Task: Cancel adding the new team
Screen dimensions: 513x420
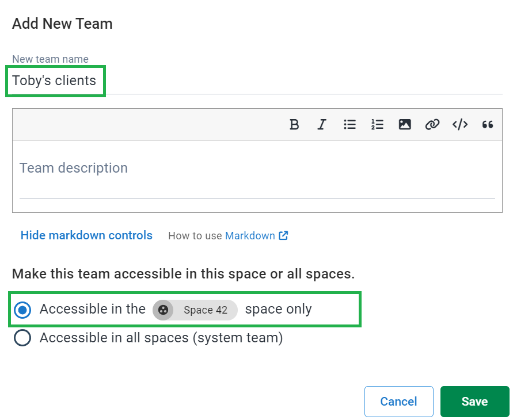Action: tap(399, 402)
